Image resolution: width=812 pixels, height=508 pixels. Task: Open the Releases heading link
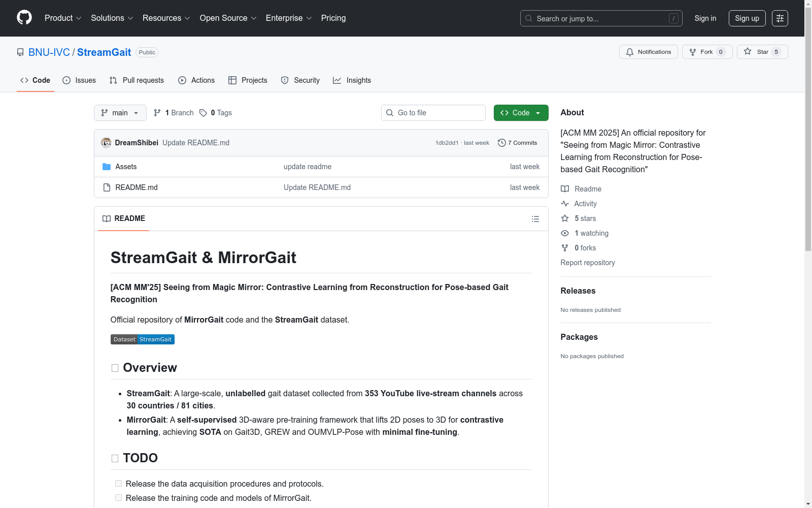578,291
